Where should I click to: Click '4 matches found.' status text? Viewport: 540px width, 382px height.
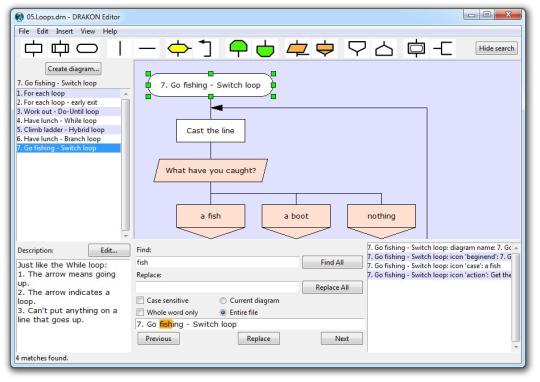[42, 358]
